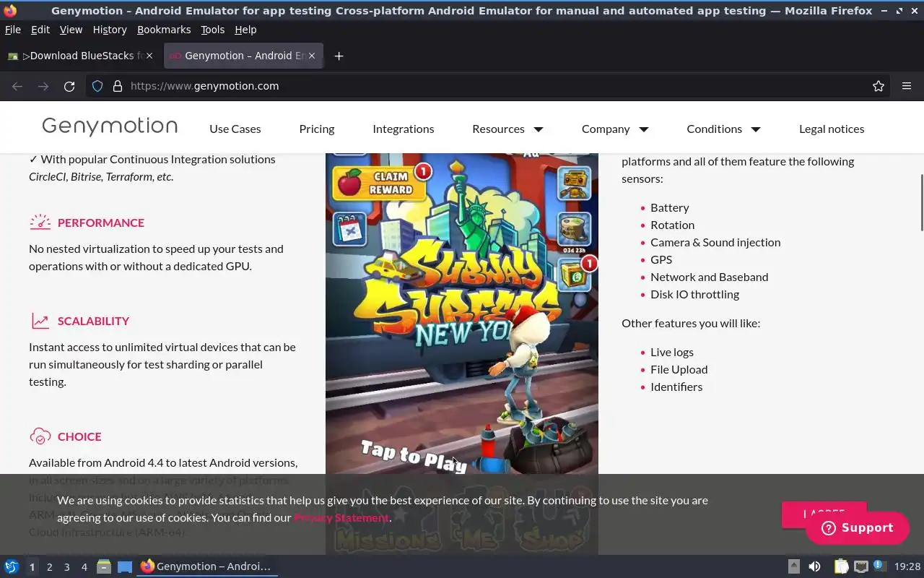Open the Firefox hamburger application menu
924x578 pixels.
click(x=907, y=86)
